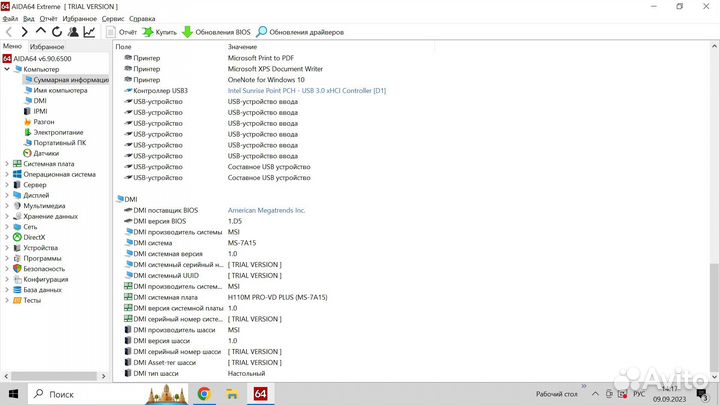The height and width of the screenshot is (405, 720).
Task: Expand the Дисплей tree node
Action: click(7, 195)
